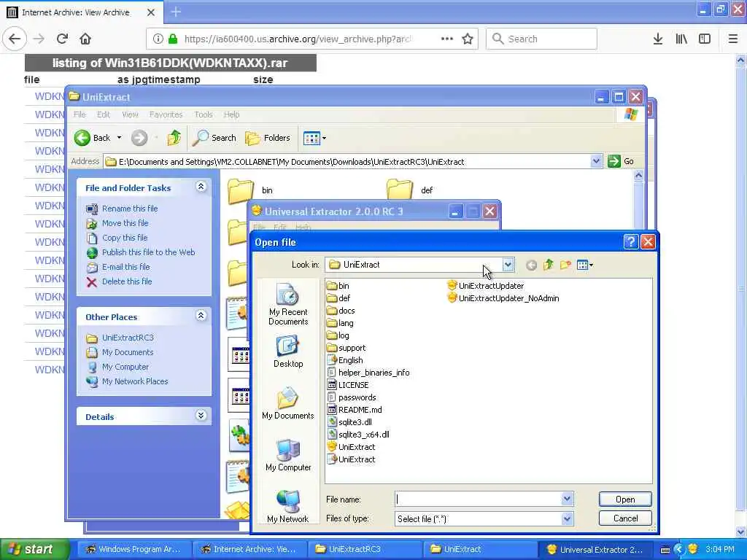Select Desktop in the places bar
This screenshot has height=560, width=747.
click(288, 351)
